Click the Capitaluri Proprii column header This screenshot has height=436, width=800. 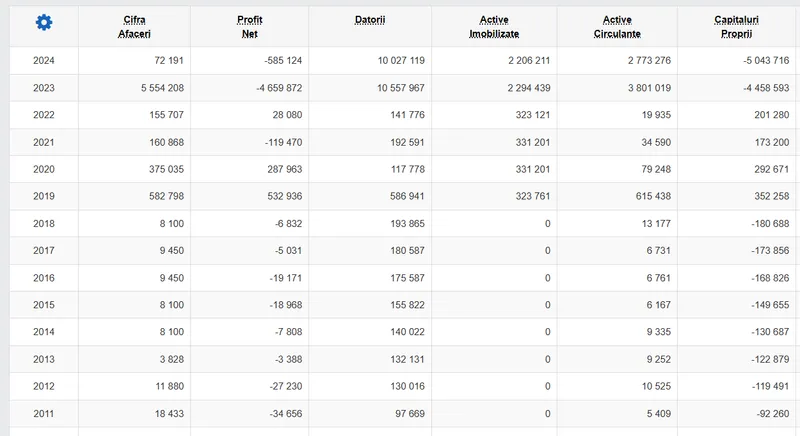click(738, 27)
